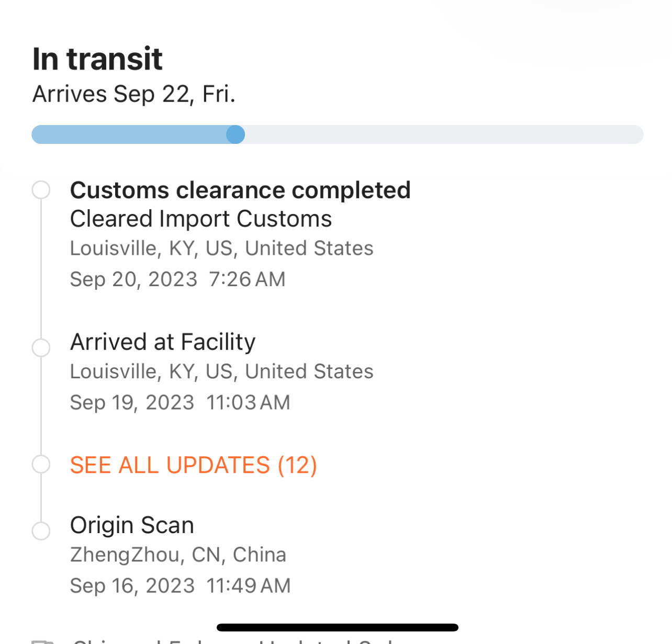672x644 pixels.
Task: Tap the iOS home indicator bar
Action: pos(337,627)
